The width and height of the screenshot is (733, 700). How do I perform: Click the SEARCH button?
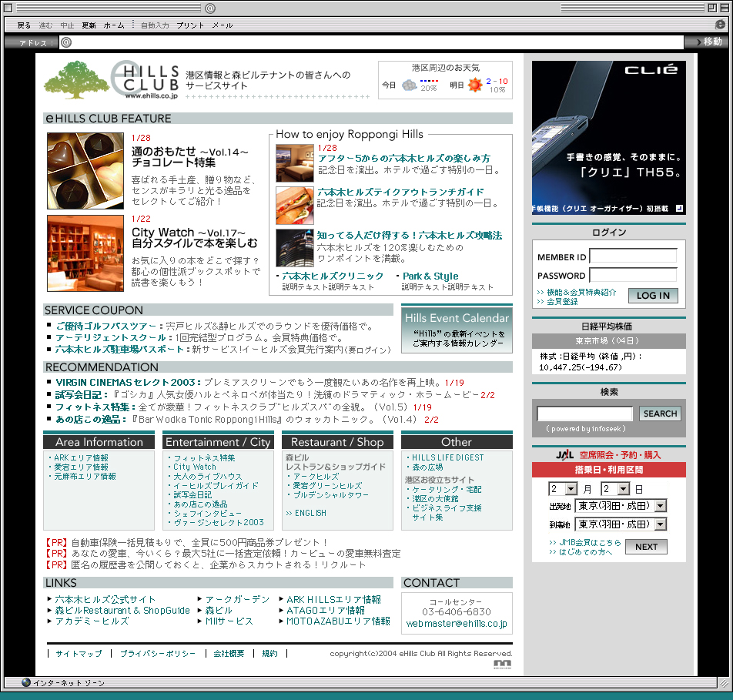click(660, 414)
